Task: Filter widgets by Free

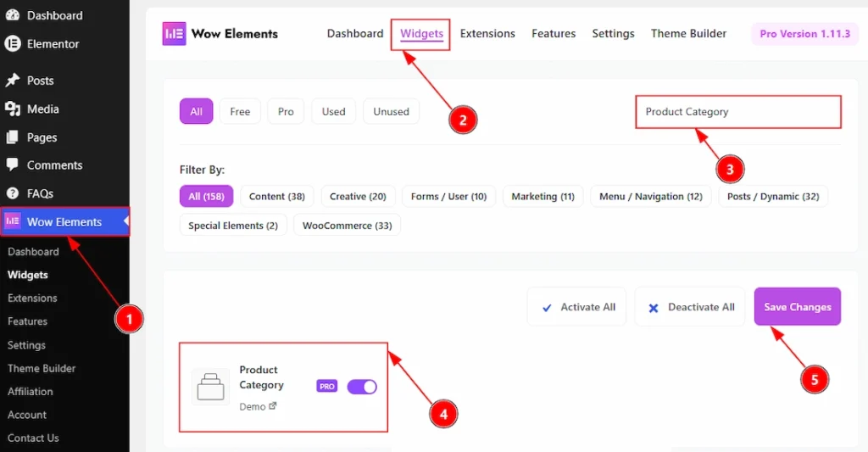Action: (x=240, y=111)
